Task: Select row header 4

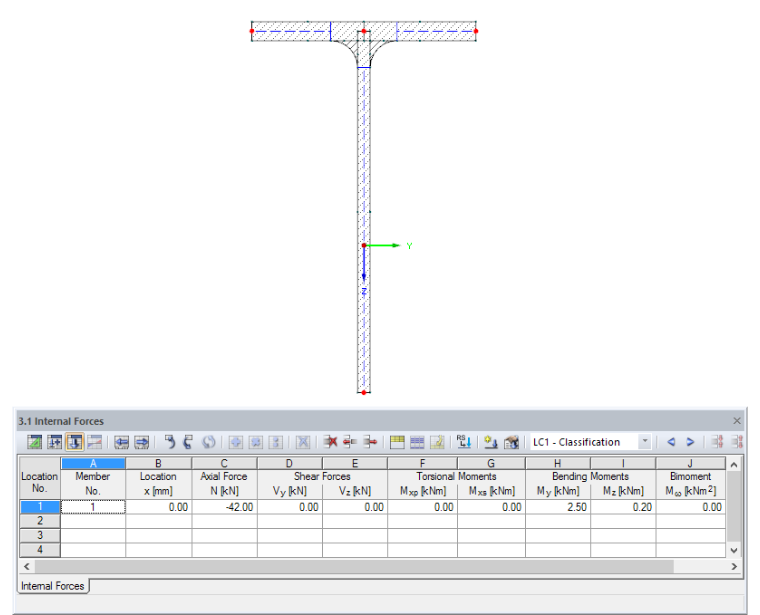Action: coord(40,550)
